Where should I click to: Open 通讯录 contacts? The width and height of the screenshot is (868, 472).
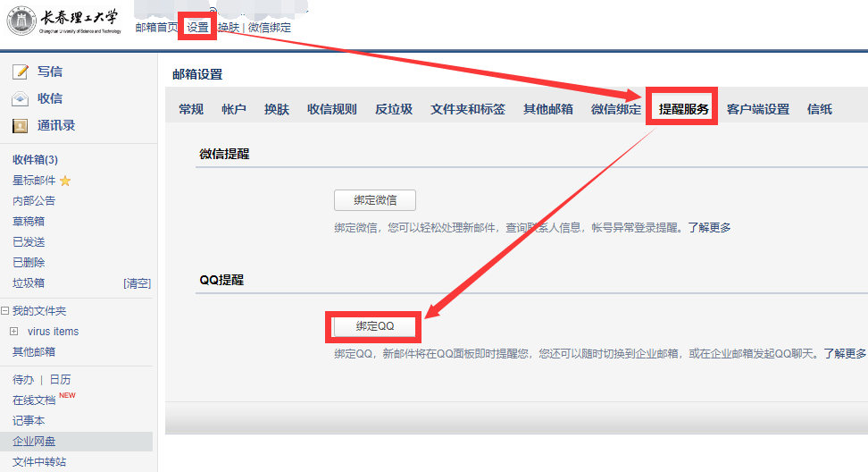click(56, 126)
